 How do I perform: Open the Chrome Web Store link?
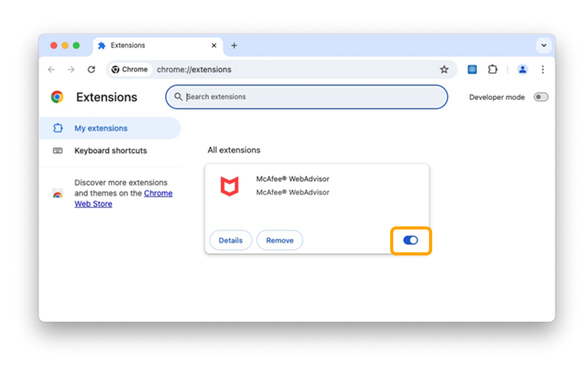[x=158, y=194]
